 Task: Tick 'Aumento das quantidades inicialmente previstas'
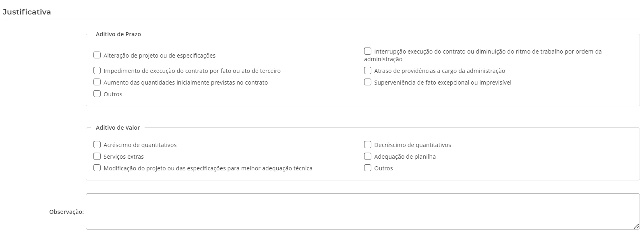pos(97,82)
